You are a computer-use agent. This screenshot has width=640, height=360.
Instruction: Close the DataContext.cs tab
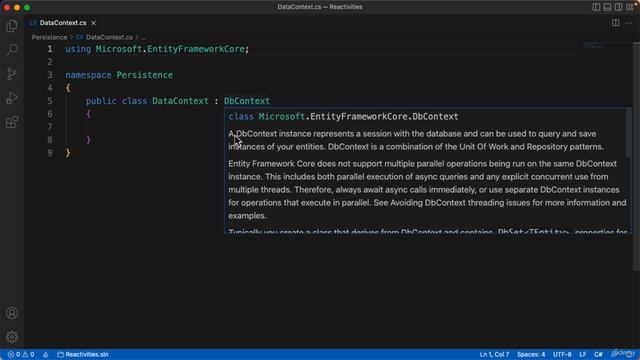tap(93, 23)
